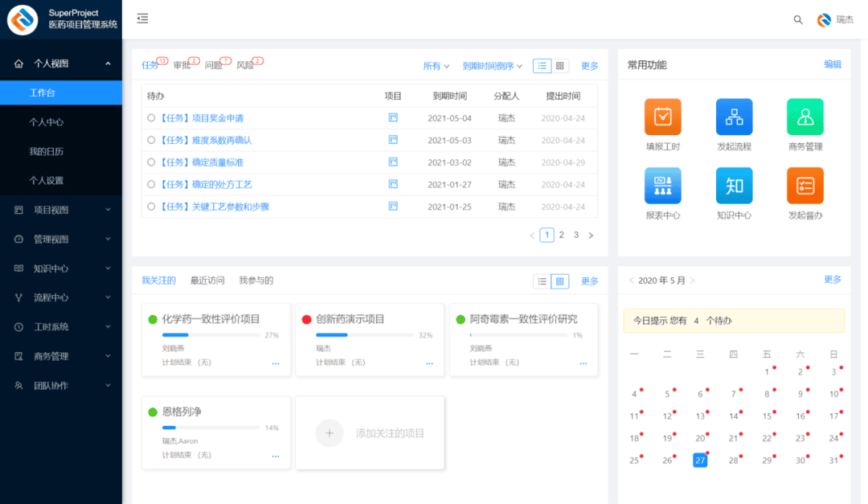Open 填报工时 shortcut icon
Screen dimensions: 868x504
(662, 117)
